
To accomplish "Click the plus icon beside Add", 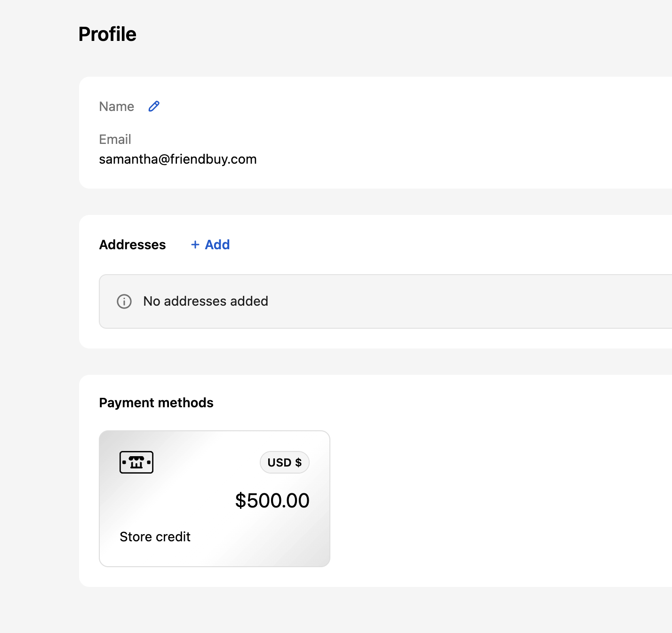I will 195,245.
